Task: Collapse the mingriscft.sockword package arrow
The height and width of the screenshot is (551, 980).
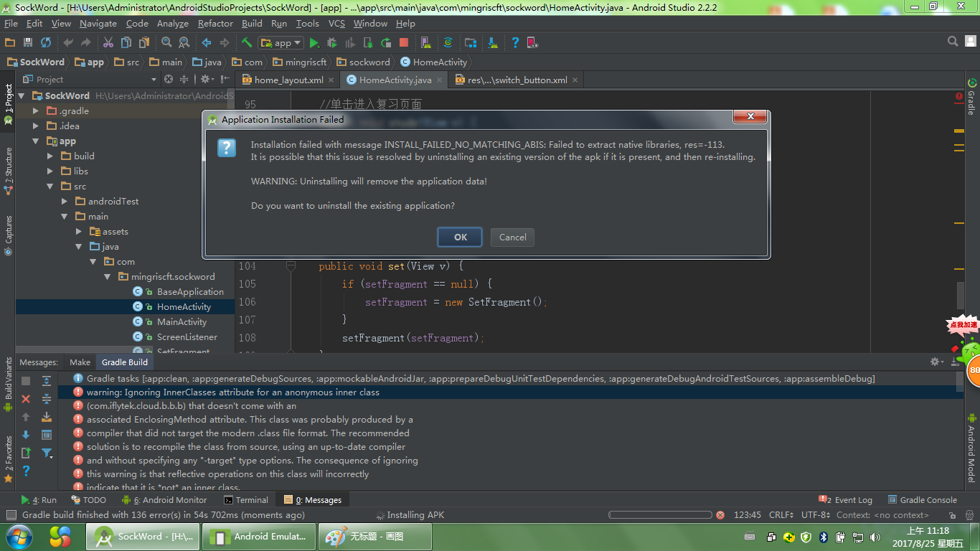Action: 108,277
